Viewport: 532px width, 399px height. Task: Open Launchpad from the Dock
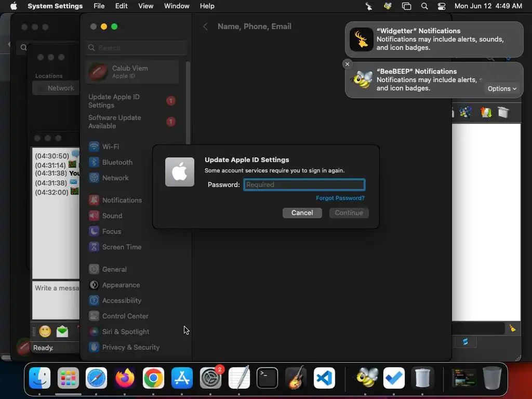click(x=68, y=378)
